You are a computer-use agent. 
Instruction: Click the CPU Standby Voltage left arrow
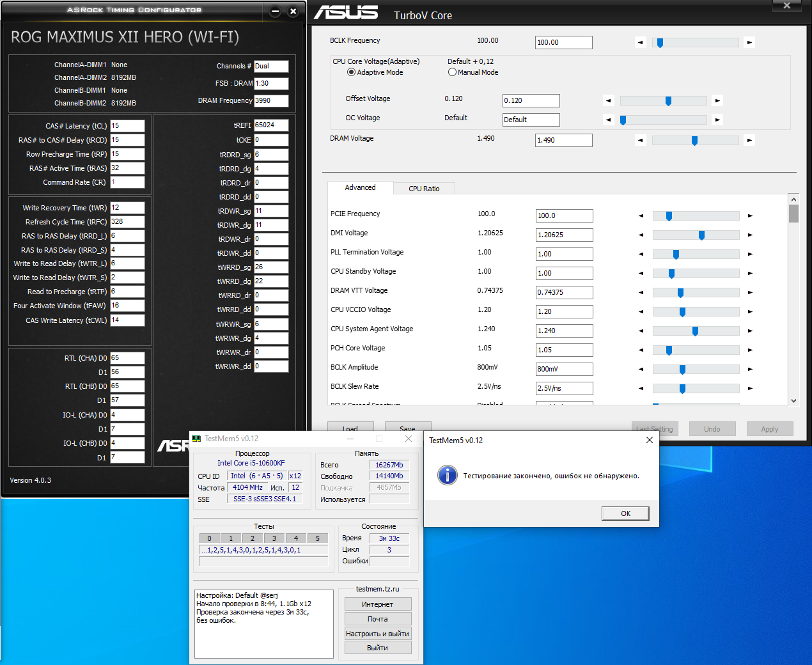click(641, 274)
